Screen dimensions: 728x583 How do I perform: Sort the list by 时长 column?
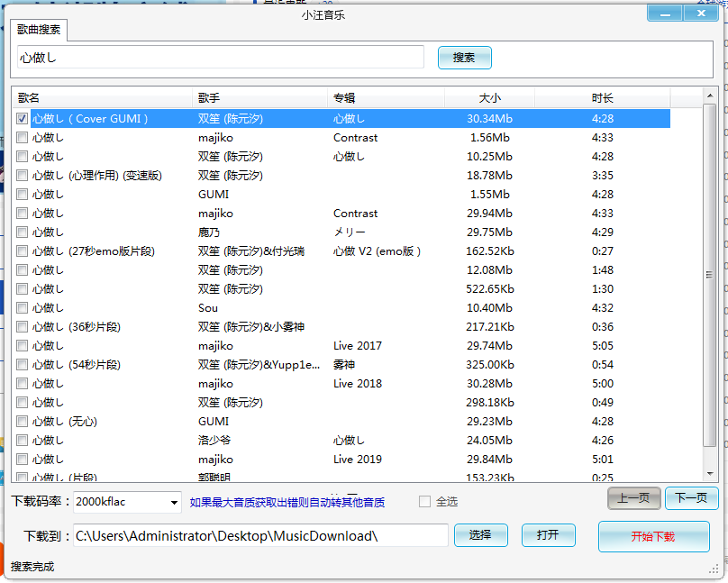point(602,97)
